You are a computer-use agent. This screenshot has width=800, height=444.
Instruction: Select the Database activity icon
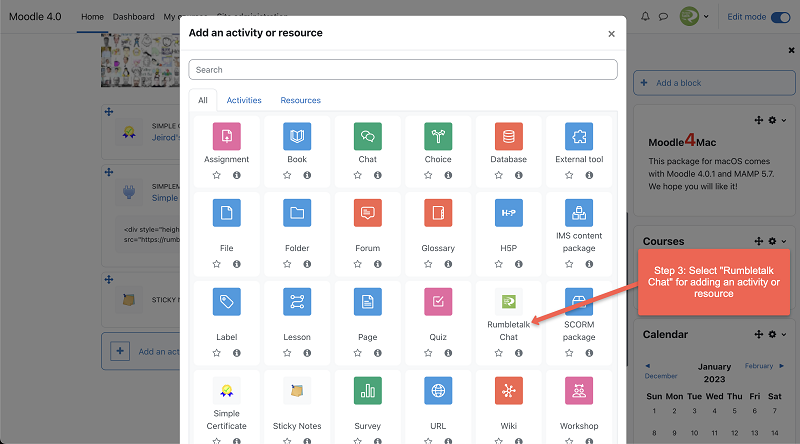(x=508, y=136)
